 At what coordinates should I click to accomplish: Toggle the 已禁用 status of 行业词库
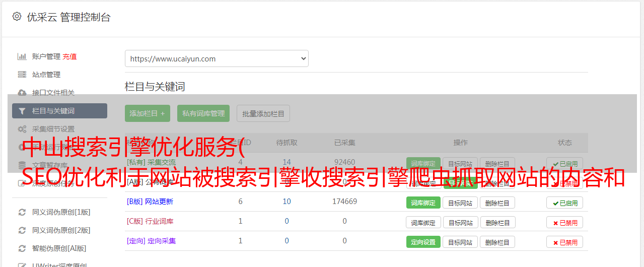(x=565, y=222)
